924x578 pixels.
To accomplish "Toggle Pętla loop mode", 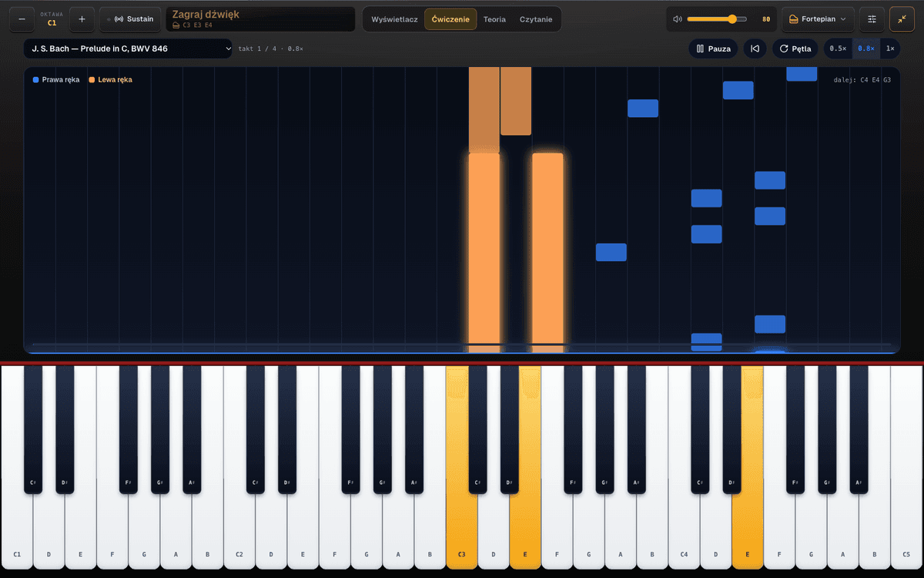I will tap(795, 49).
